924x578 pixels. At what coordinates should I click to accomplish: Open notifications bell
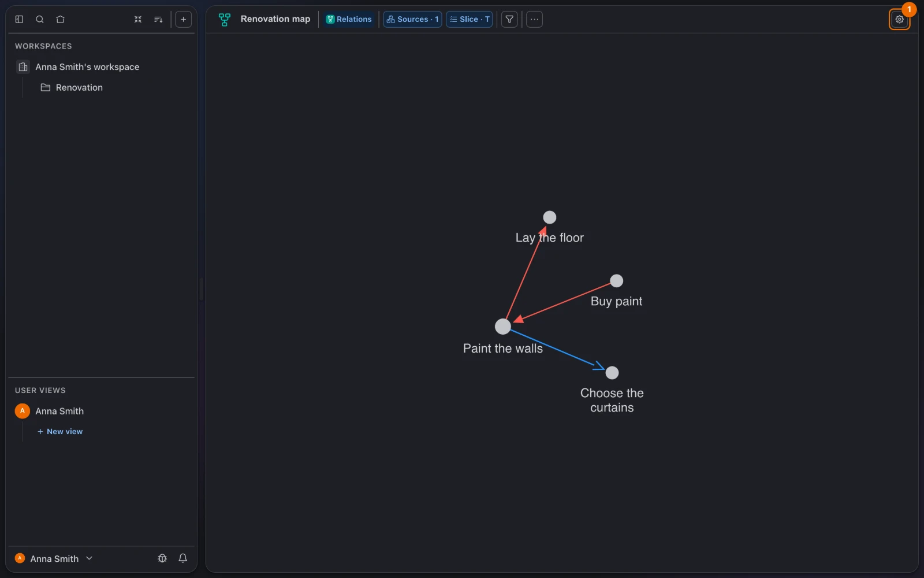(x=182, y=558)
